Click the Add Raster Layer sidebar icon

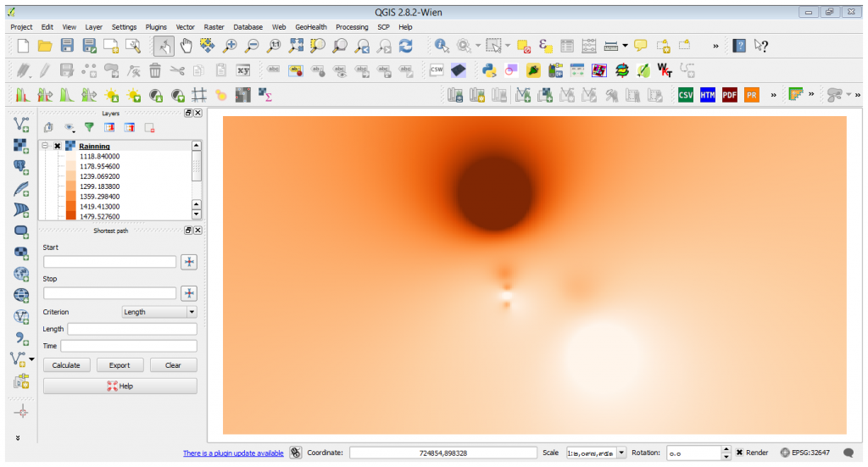tap(21, 146)
